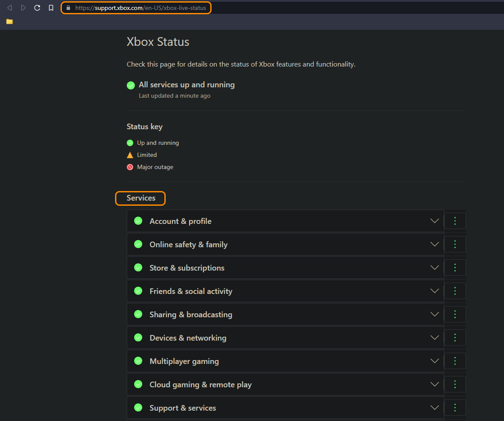
Task: Select the 'Online safety & family' label
Action: click(x=188, y=245)
